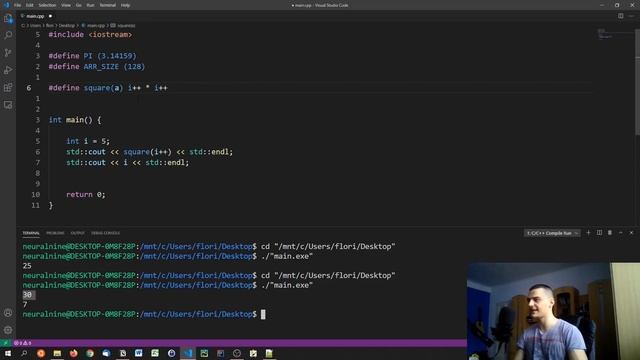Click the highlighted terminal output '30'
Screen dimensions: 640x360
coord(27,295)
